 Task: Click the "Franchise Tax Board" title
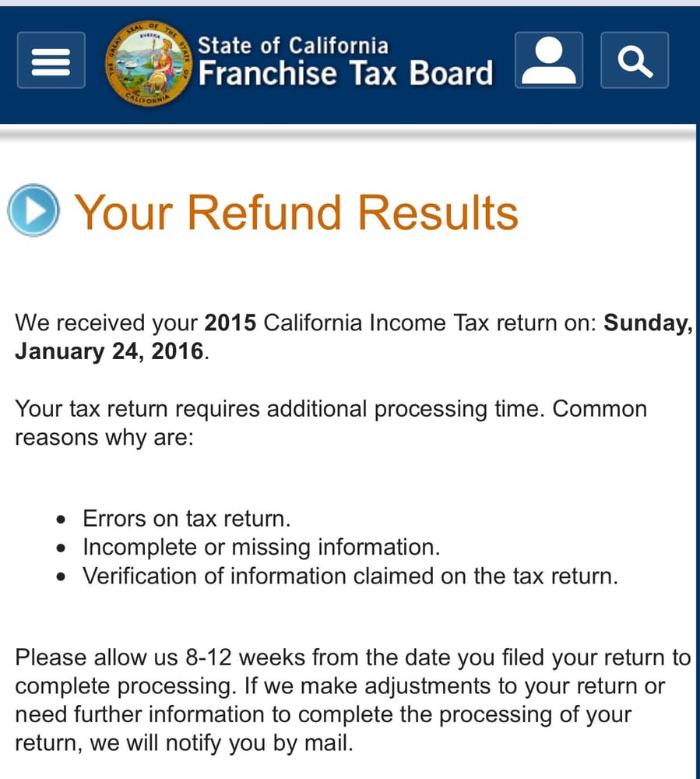(x=346, y=73)
